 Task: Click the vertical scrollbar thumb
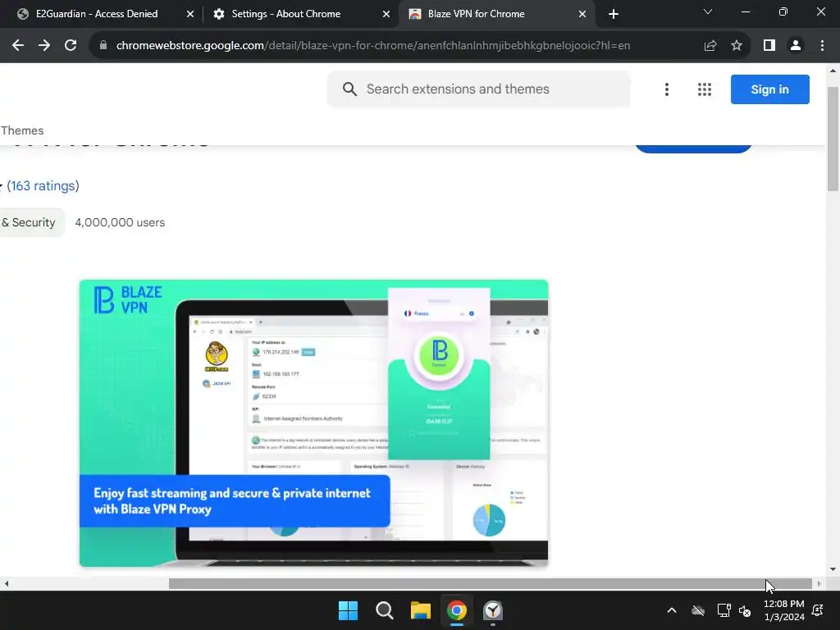click(833, 138)
